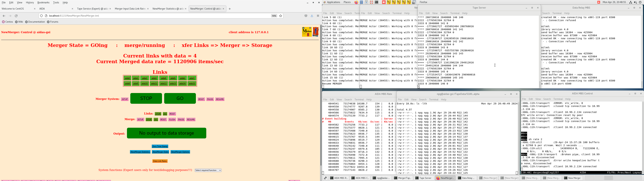Bookmark this page with the star icon

tap(281, 16)
